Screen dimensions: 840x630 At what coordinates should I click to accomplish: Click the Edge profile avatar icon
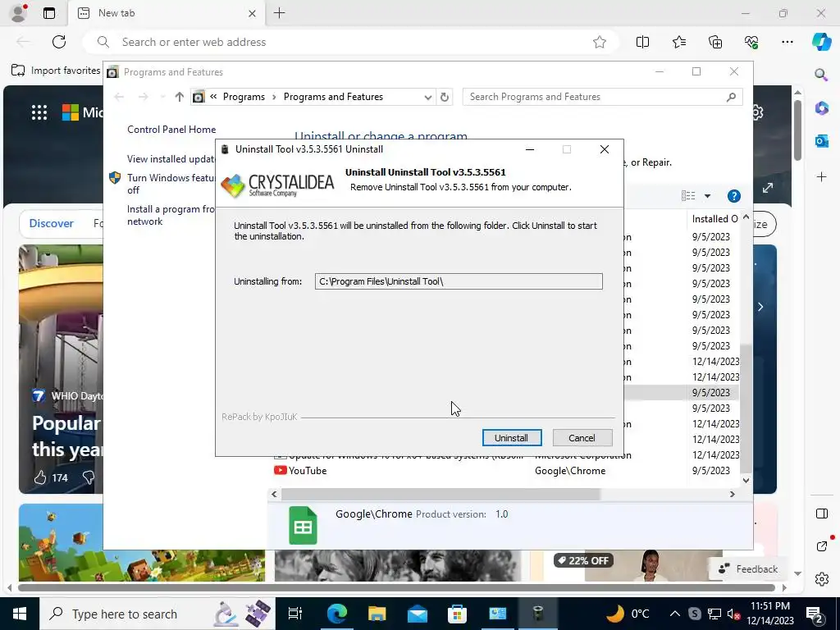pos(19,13)
